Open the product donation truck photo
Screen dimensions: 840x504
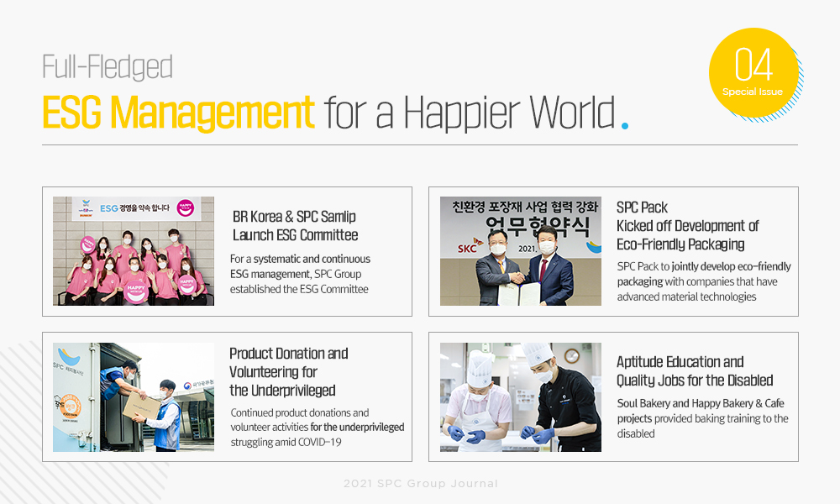pos(134,397)
